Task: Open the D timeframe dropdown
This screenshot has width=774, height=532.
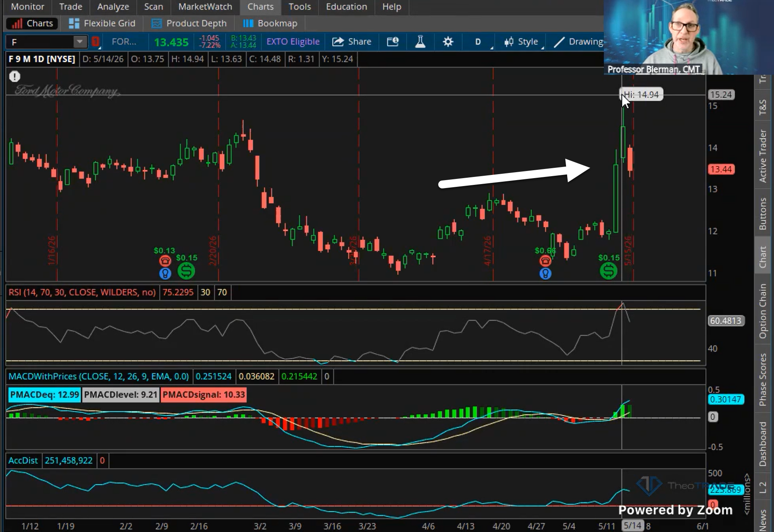Action: 479,42
